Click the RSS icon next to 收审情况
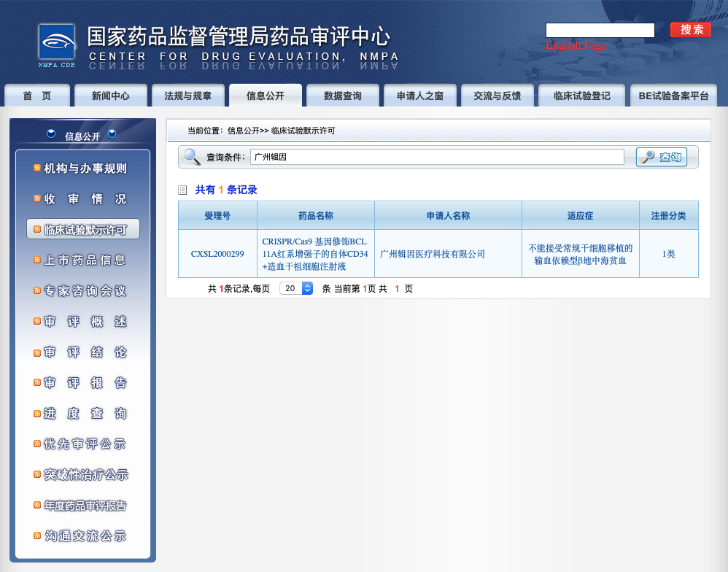Viewport: 728px width, 572px height. point(37,198)
